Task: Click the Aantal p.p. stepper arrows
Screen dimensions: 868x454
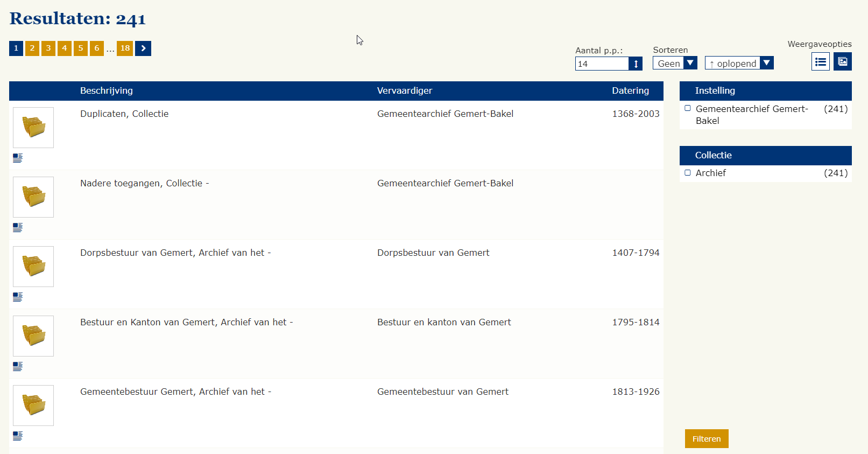Action: pos(636,64)
